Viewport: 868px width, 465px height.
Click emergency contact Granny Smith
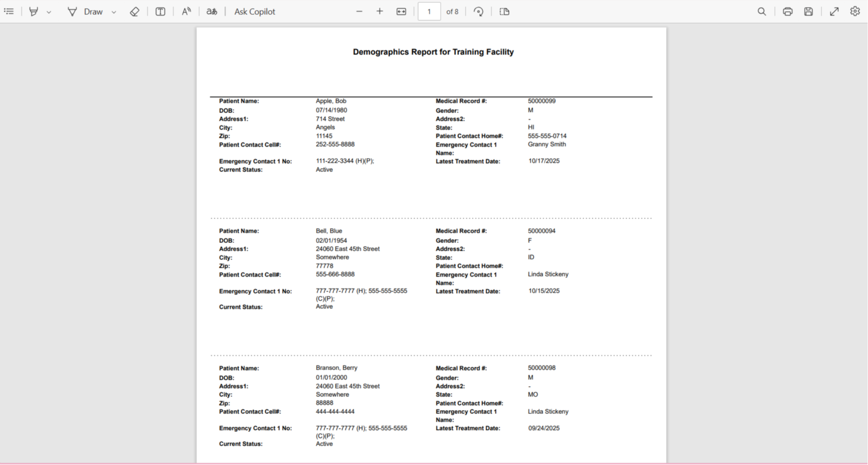point(547,144)
